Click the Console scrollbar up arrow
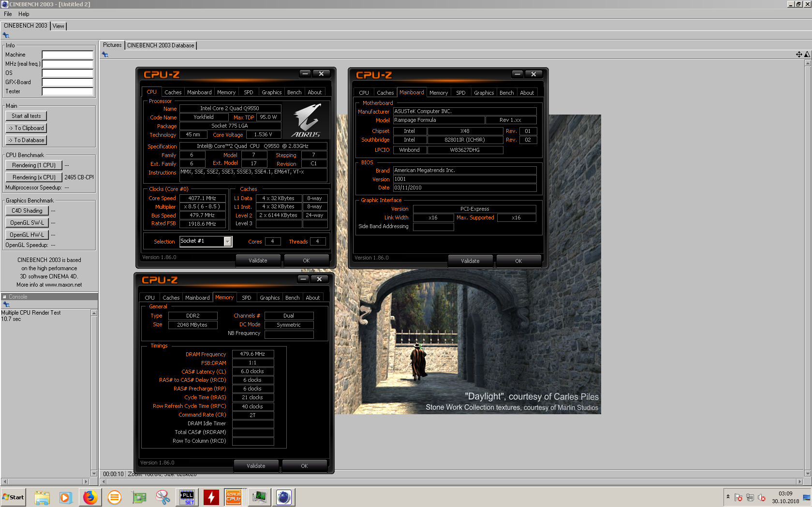Viewport: 812px width, 507px height. pyautogui.click(x=94, y=313)
